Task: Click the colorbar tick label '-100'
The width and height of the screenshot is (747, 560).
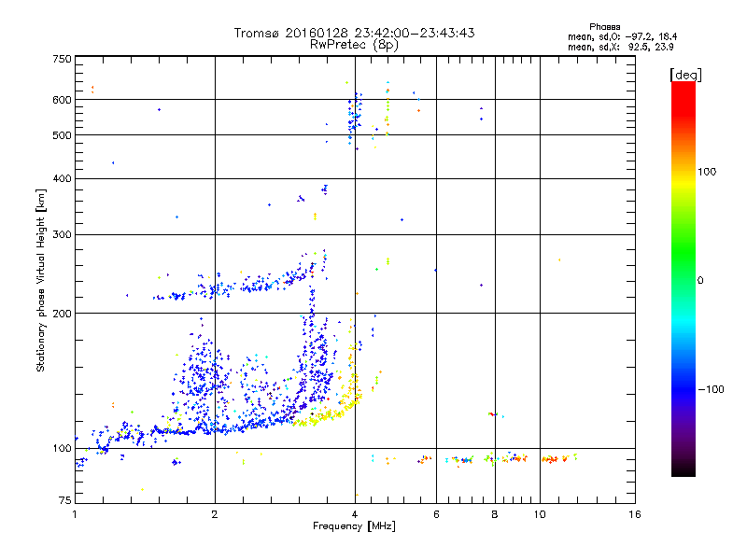Action: [711, 389]
